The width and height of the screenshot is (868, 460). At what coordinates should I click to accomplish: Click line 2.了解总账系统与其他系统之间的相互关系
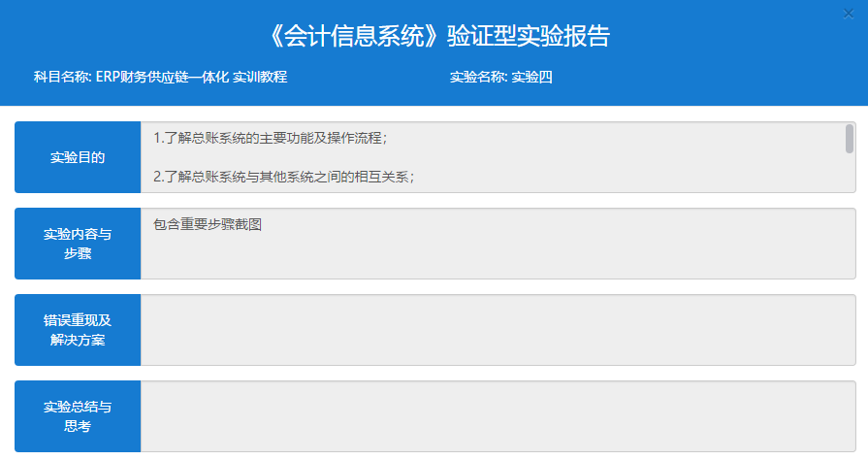(x=284, y=177)
